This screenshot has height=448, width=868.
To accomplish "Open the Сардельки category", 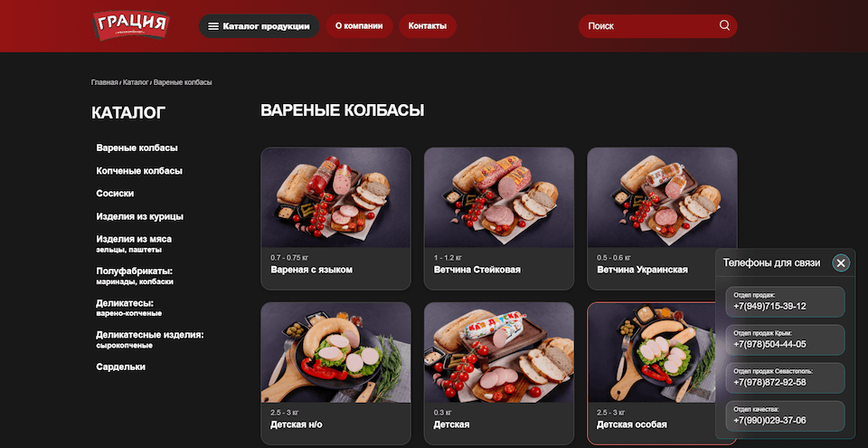I will tap(120, 367).
